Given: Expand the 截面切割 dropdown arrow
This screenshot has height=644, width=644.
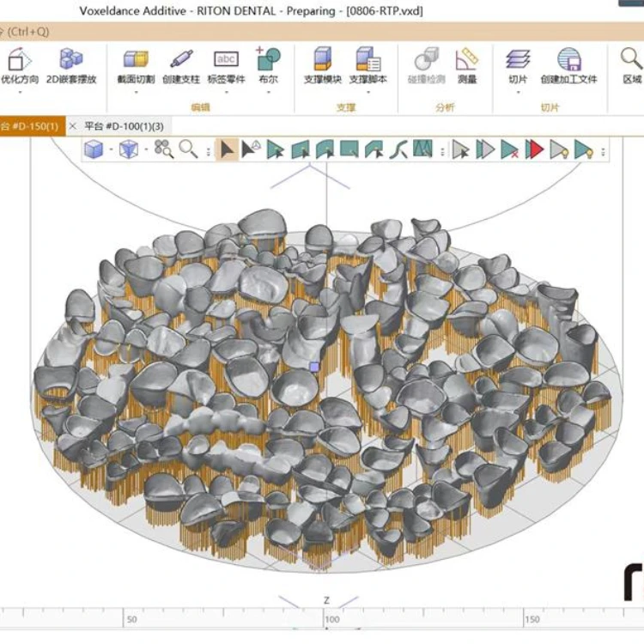Looking at the screenshot, I should click(x=136, y=92).
